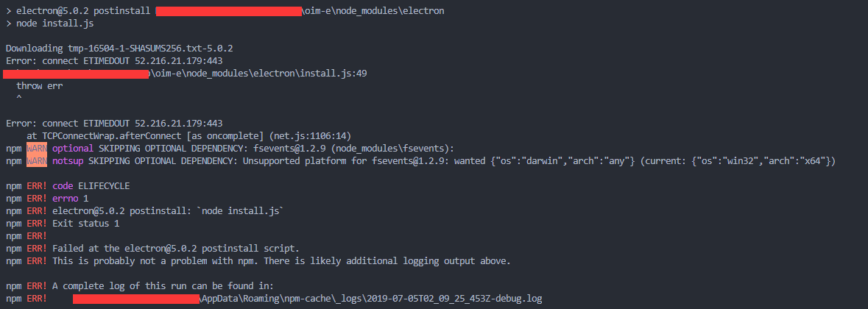
Task: Click the highlighted WARN badge before notsup
Action: pyautogui.click(x=38, y=161)
